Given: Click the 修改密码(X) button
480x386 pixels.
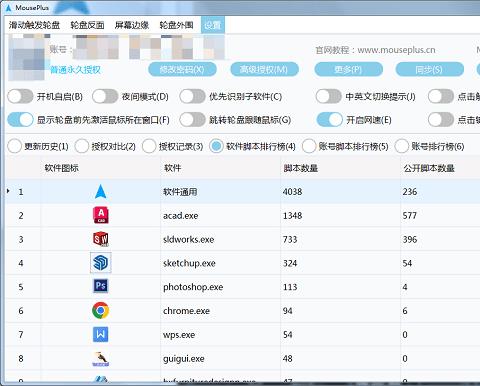Looking at the screenshot, I should 182,70.
